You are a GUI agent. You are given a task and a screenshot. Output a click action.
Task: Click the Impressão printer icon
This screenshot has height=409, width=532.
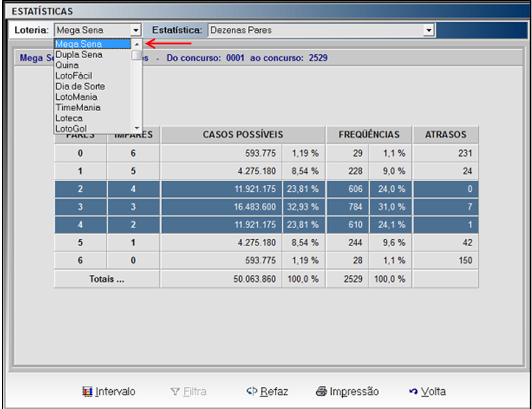click(x=321, y=391)
